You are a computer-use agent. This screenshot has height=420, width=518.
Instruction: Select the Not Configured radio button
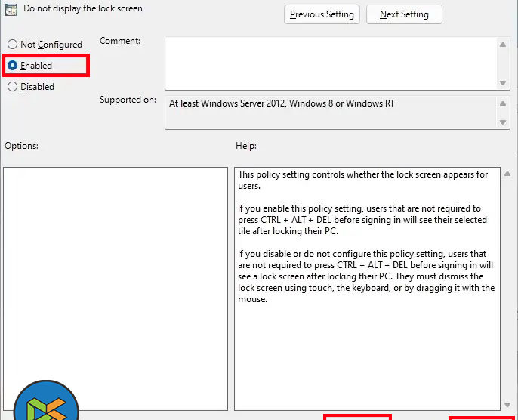coord(12,45)
